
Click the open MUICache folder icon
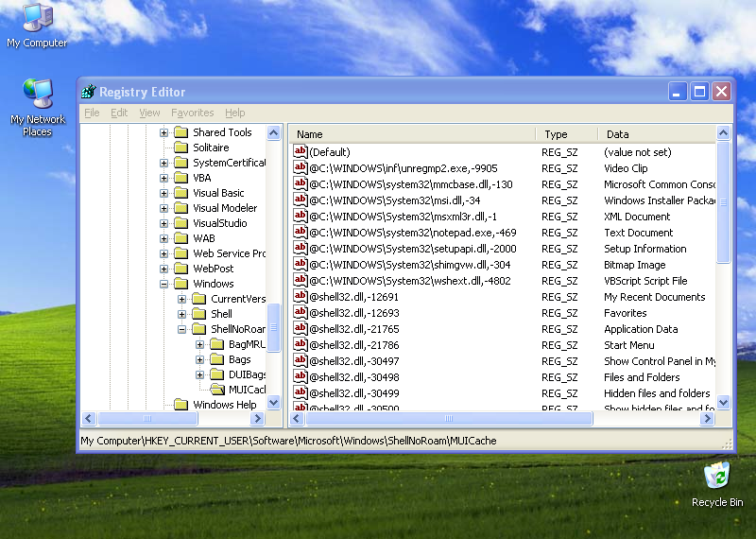217,390
